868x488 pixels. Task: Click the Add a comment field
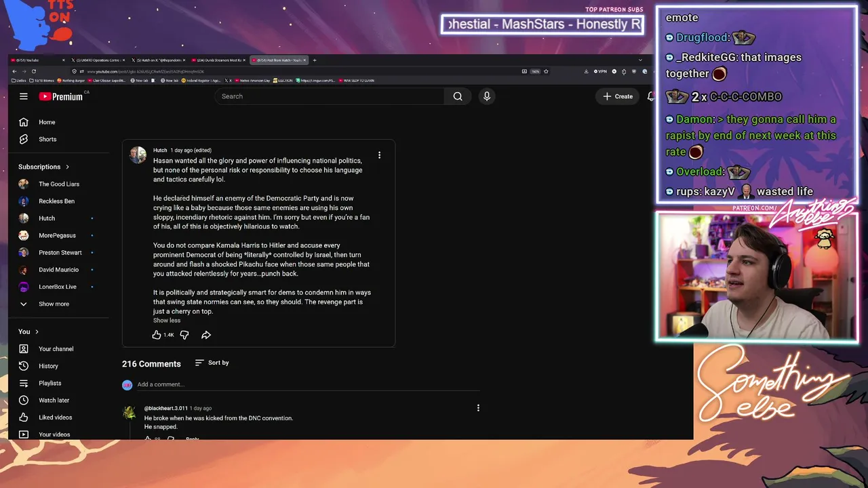pos(309,384)
